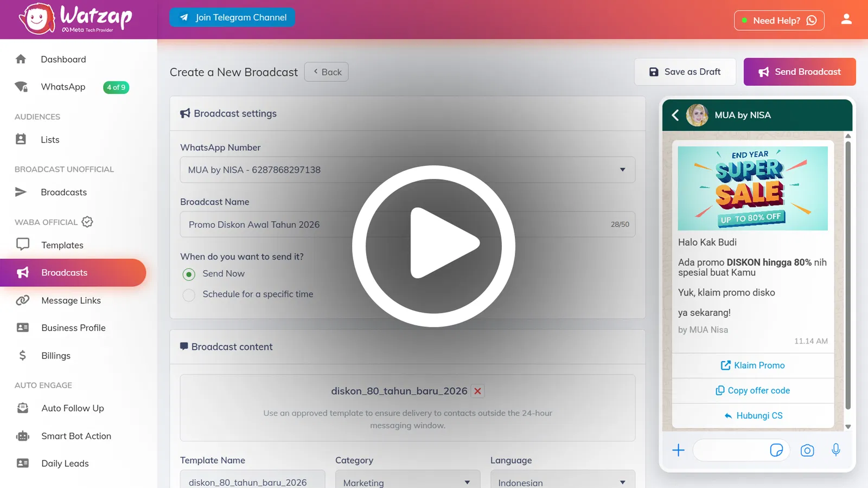The image size is (868, 488).
Task: Click the WABA Official verified badge icon
Action: tap(87, 222)
